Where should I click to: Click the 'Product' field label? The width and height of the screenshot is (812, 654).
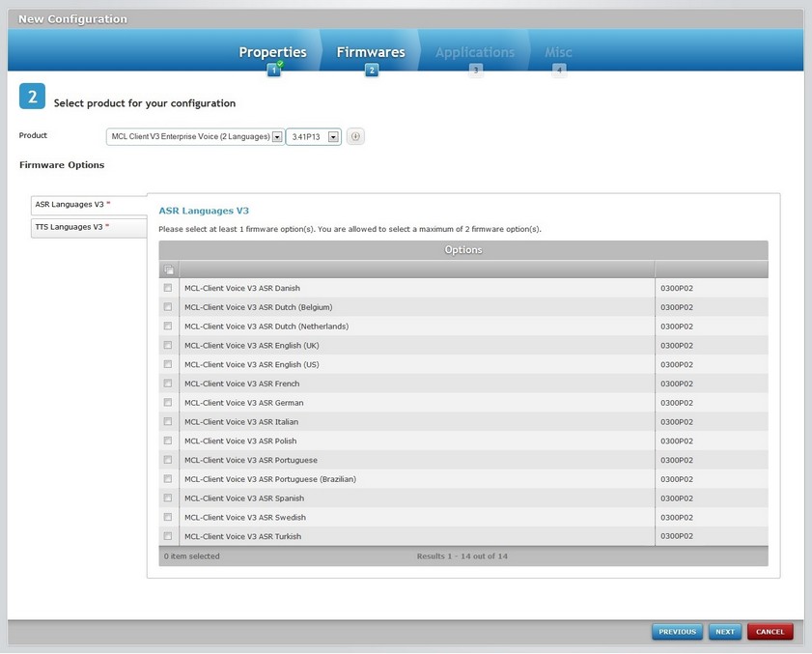click(33, 135)
